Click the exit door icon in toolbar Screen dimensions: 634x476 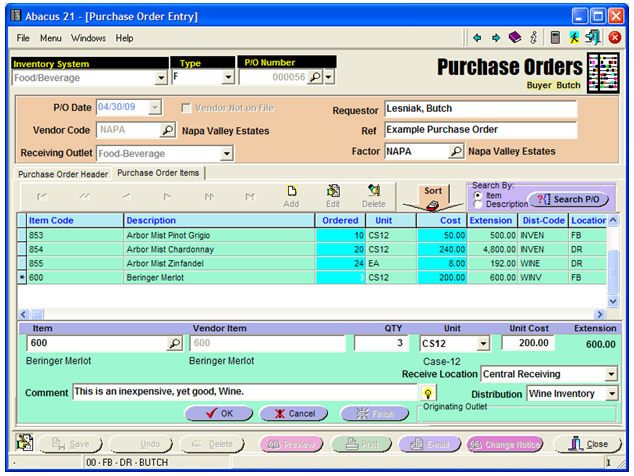(594, 38)
